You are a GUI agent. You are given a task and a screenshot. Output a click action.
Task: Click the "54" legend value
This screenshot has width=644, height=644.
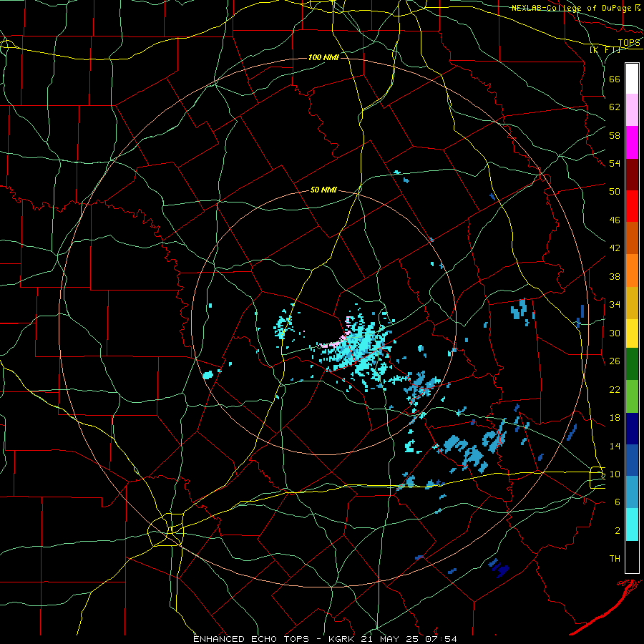click(615, 163)
